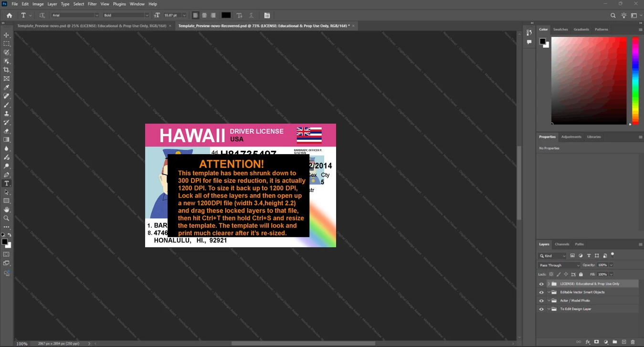Select the Hand tool
This screenshot has height=347, width=644.
coord(7,210)
